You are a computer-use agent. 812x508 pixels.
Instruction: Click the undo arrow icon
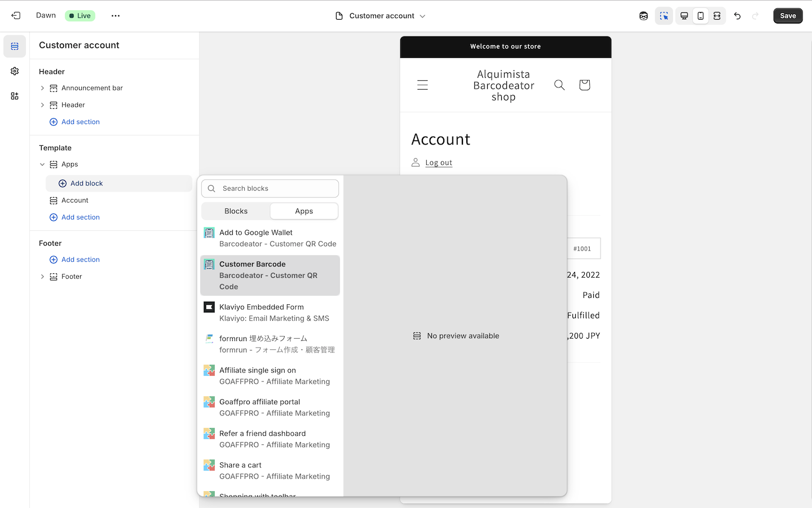(737, 16)
